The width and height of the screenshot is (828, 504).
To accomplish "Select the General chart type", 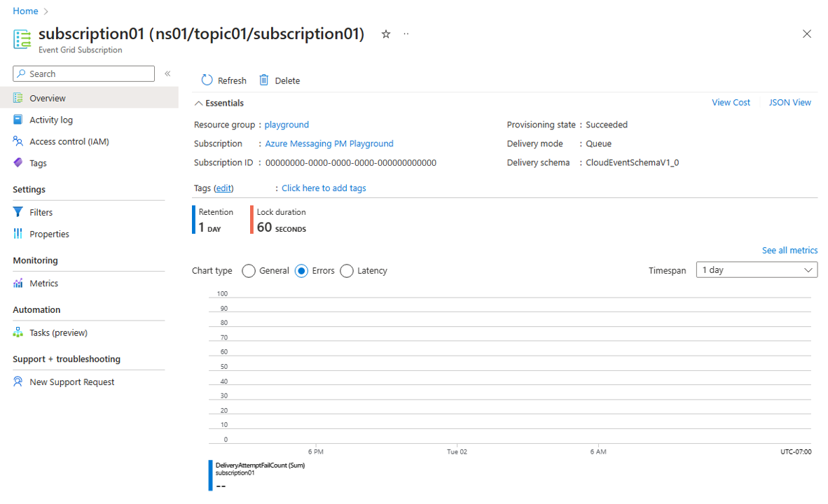I will point(249,270).
